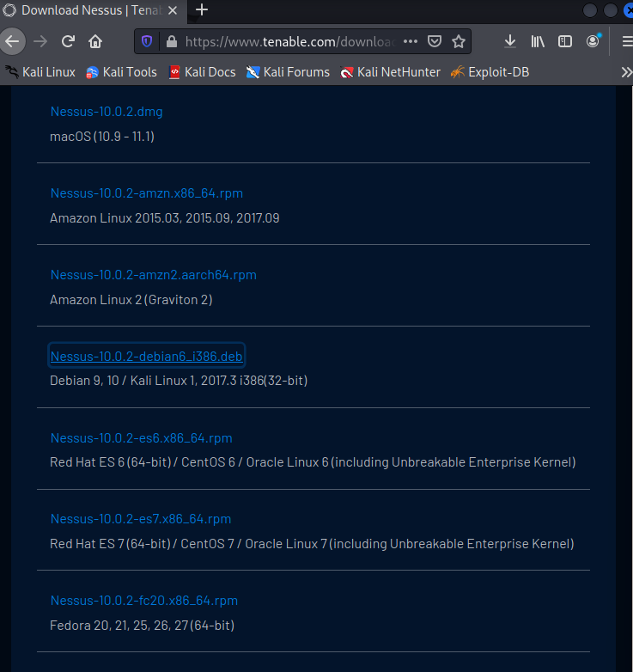Open Kali NetHunter bookmark
Screen dimensions: 633x672
390,72
